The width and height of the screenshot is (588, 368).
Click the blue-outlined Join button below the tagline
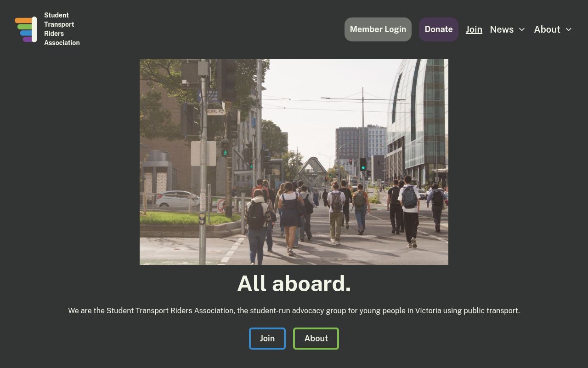tap(267, 339)
